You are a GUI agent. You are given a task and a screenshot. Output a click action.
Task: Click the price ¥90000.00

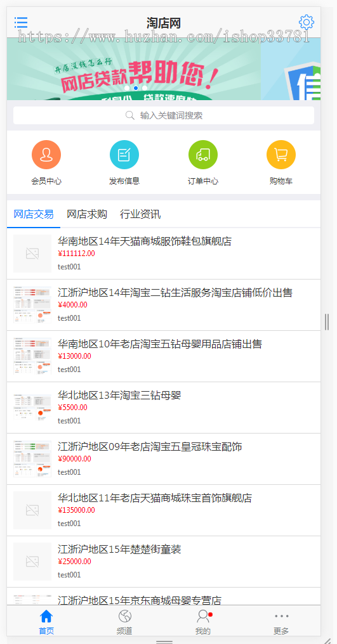point(74,459)
